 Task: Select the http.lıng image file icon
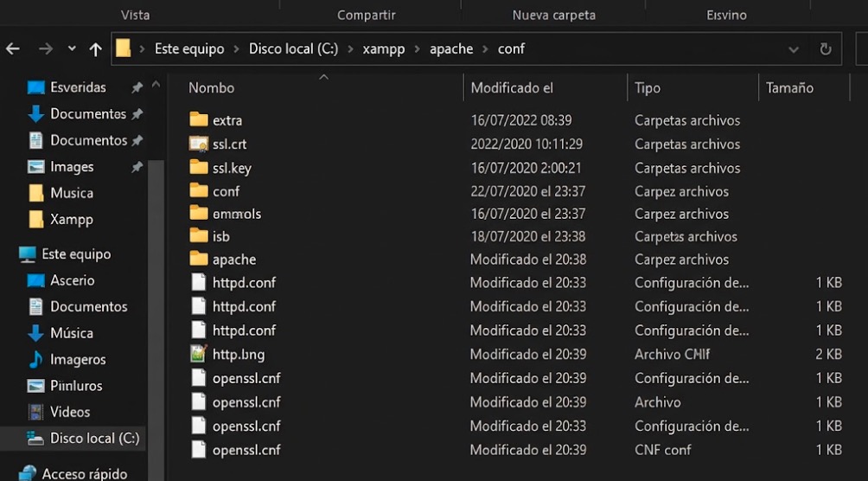point(199,354)
